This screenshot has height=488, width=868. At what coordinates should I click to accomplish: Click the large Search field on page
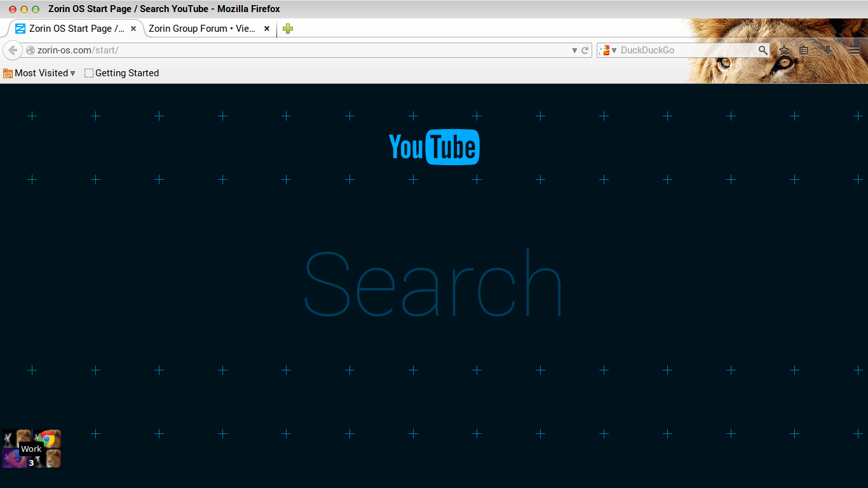tap(434, 284)
